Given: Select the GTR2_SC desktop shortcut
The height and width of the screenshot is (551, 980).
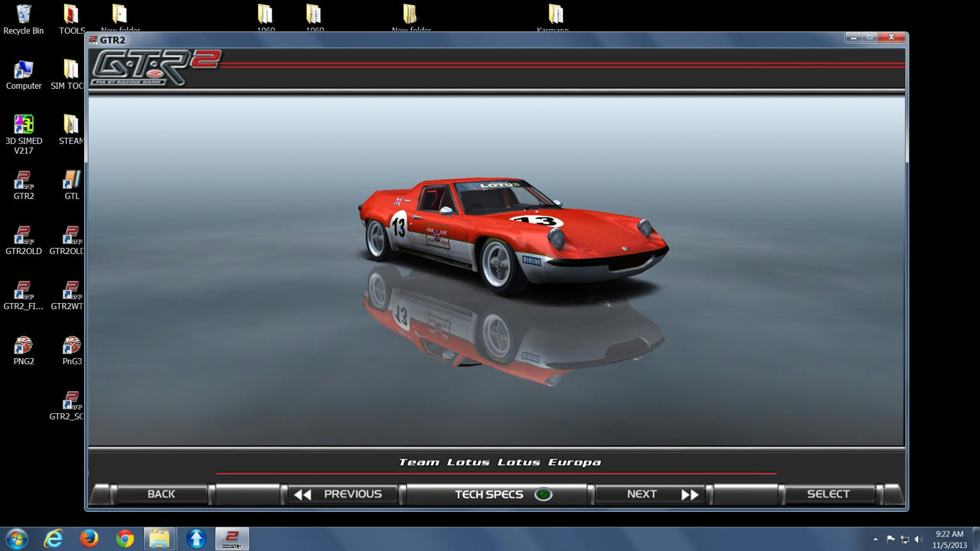Looking at the screenshot, I should pos(69,406).
